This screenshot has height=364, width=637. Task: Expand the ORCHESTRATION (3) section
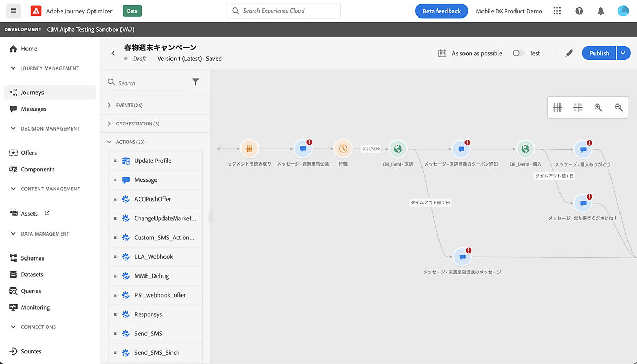coord(137,124)
